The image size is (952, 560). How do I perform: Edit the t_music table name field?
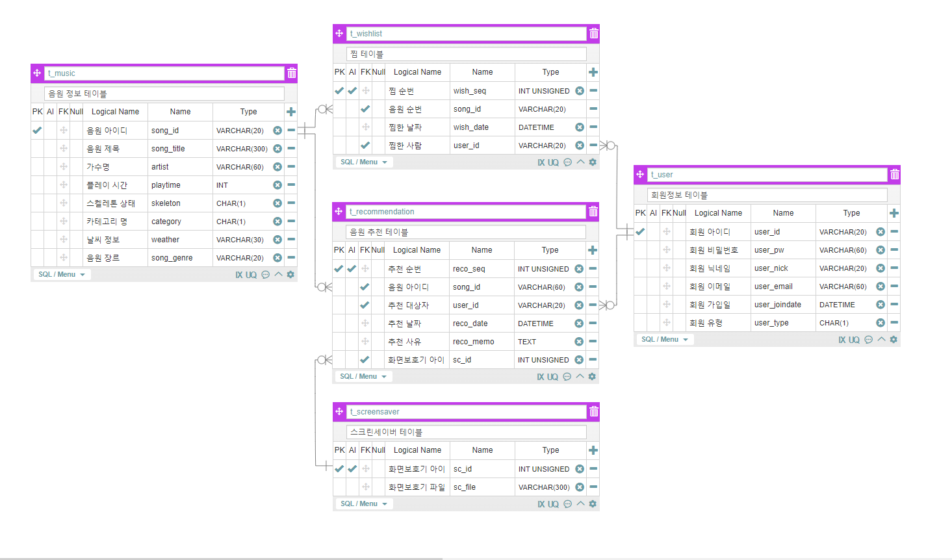tap(164, 73)
